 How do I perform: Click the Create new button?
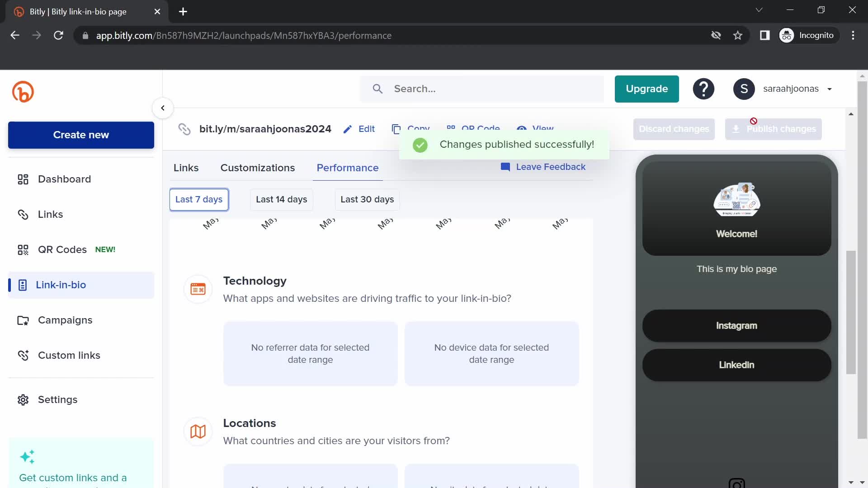[81, 135]
